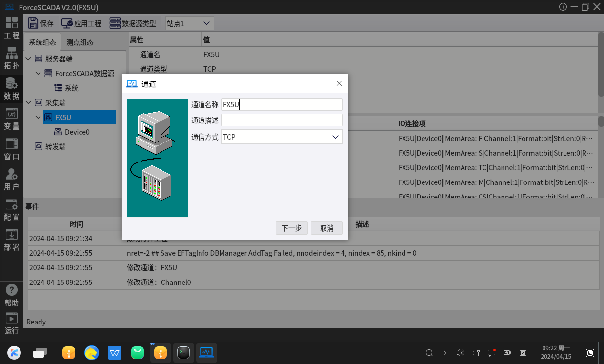
Task: Click the 部署 deploy sidebar icon
Action: coord(11,240)
